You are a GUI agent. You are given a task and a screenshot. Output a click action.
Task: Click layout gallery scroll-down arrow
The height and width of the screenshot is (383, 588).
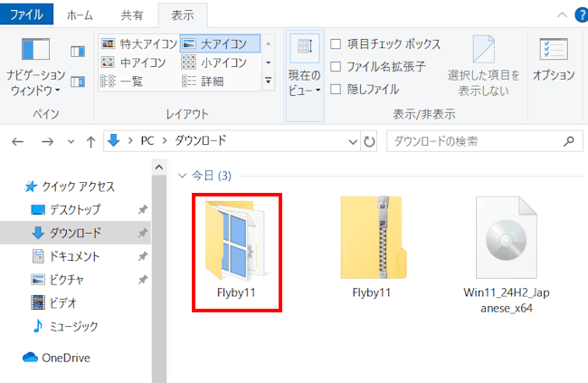point(268,62)
